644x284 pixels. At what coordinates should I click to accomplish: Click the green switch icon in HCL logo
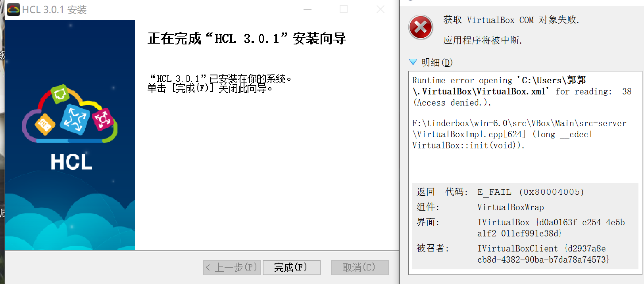point(60,94)
